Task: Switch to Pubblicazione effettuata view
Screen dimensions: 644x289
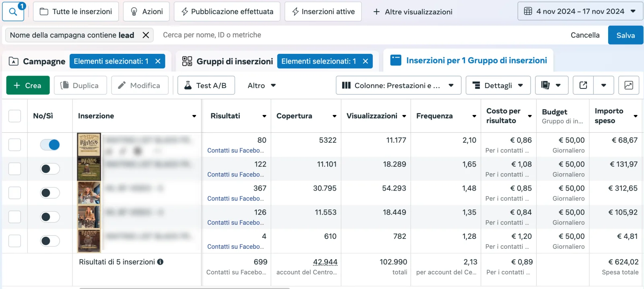Action: click(227, 11)
